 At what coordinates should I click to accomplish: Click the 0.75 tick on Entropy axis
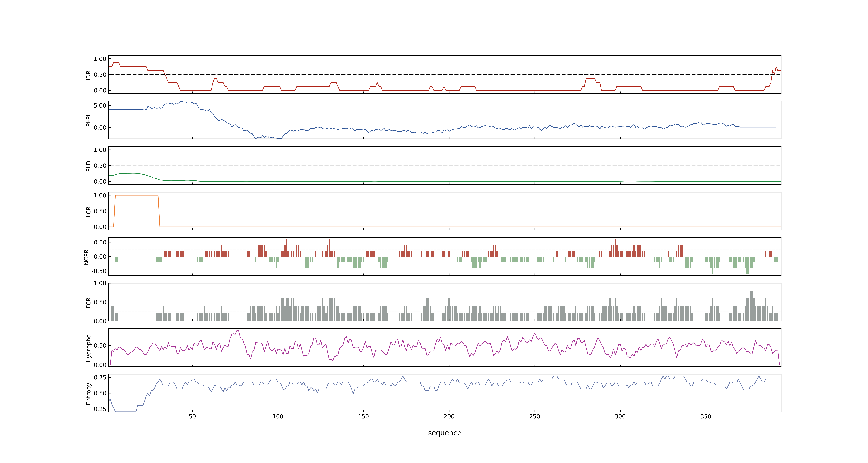(100, 377)
